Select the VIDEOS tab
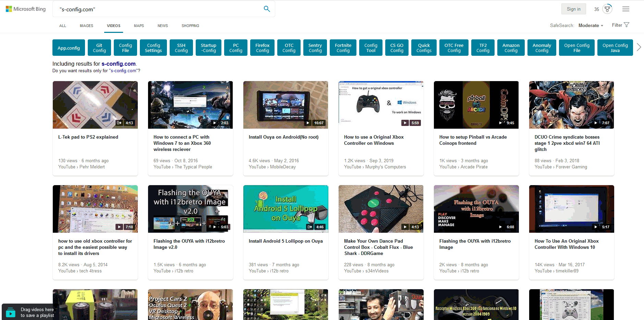Viewport: 644px width, 320px height. click(113, 26)
